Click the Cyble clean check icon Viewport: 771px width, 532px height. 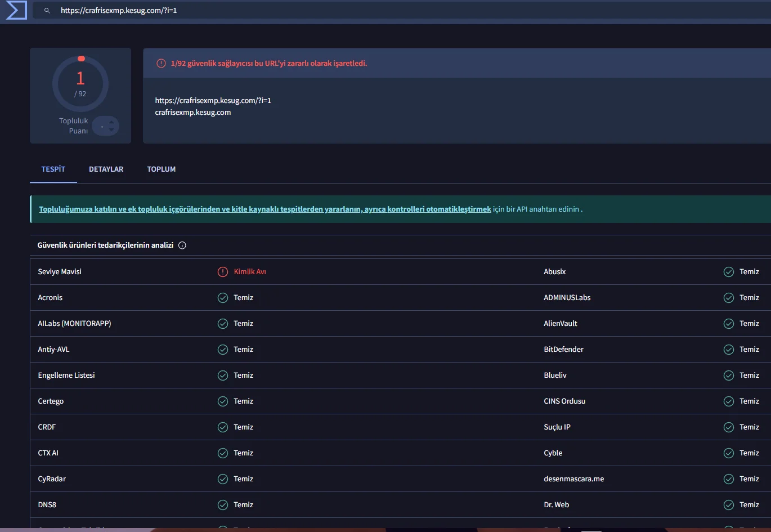[729, 453]
